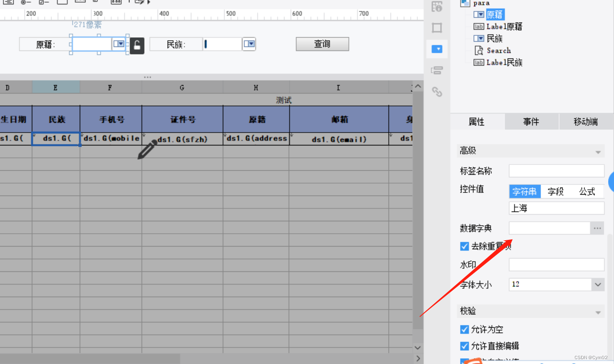This screenshot has height=364, width=614.
Task: Open the 字体大小 dropdown showing 12
Action: tap(596, 285)
